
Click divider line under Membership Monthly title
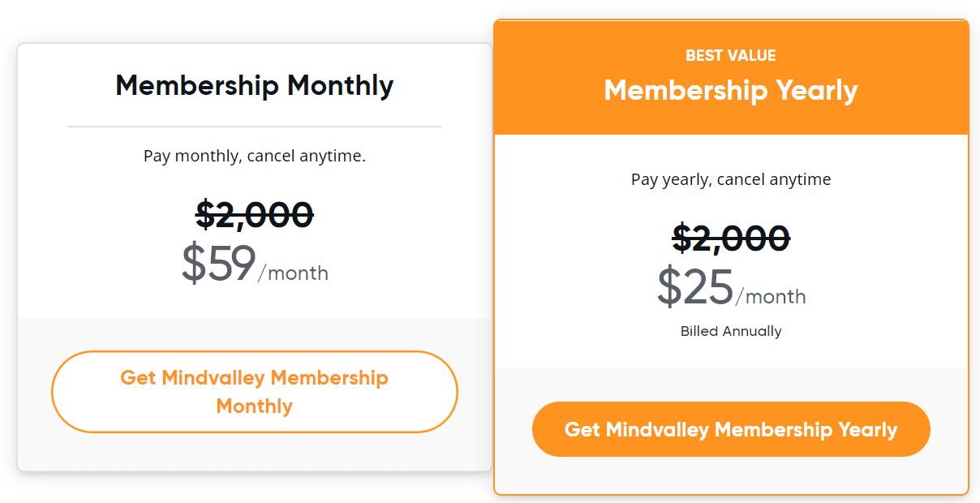pyautogui.click(x=255, y=127)
